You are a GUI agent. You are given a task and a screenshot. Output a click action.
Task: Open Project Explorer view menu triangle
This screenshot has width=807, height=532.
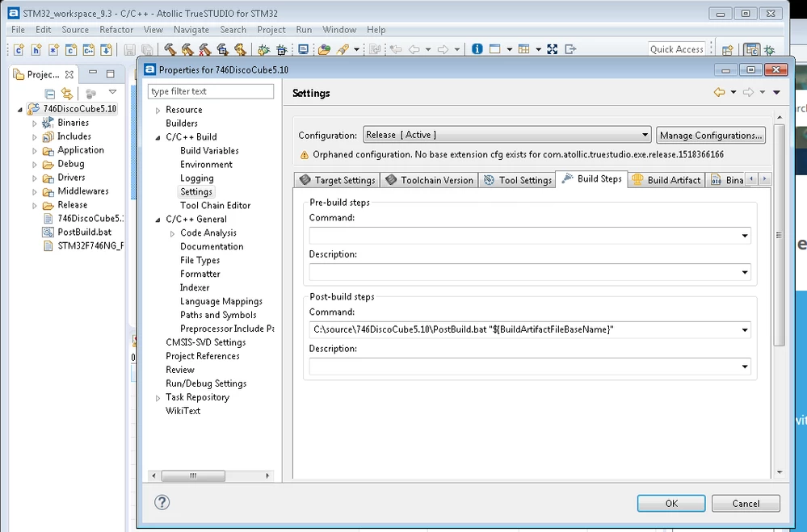(113, 92)
